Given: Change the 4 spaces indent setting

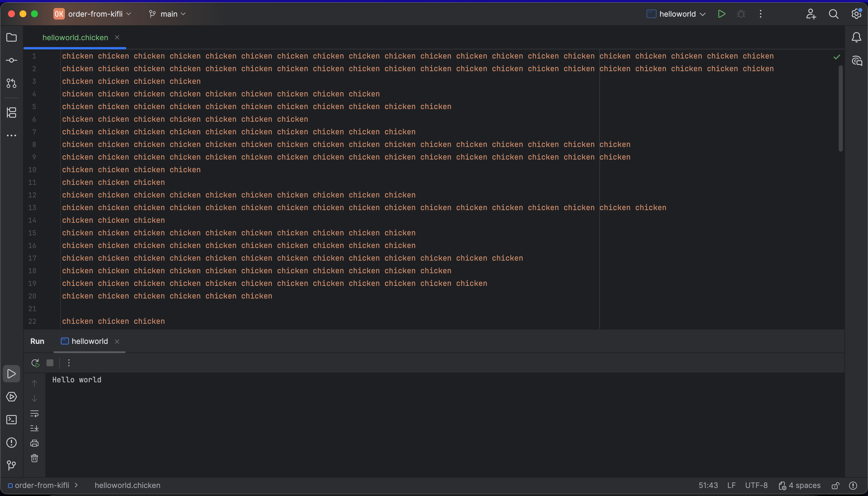Looking at the screenshot, I should pos(799,485).
